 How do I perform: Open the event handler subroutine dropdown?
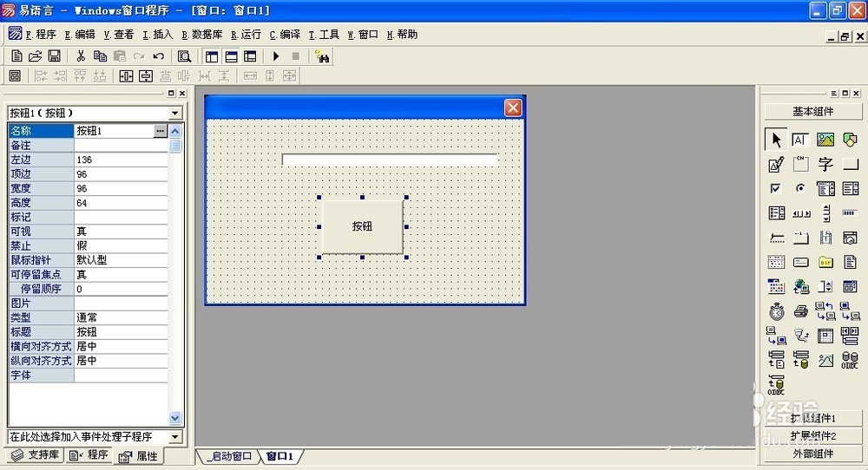175,437
